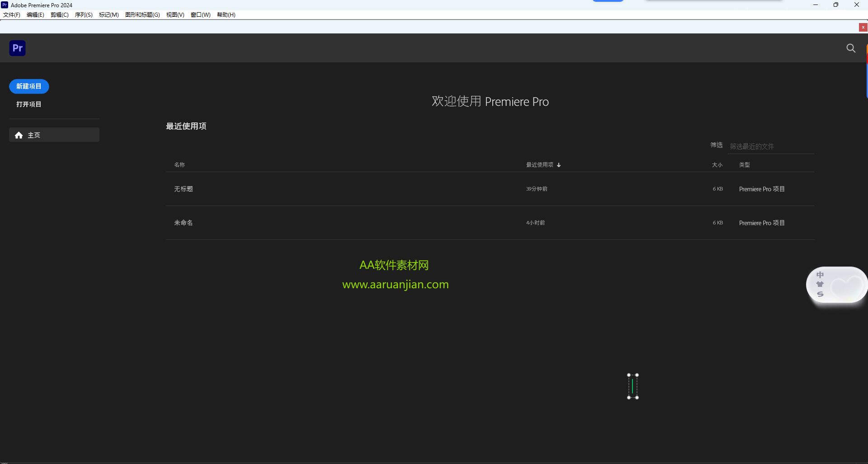The image size is (868, 464).
Task: Click the Premiere Pro logo icon
Action: pos(17,48)
